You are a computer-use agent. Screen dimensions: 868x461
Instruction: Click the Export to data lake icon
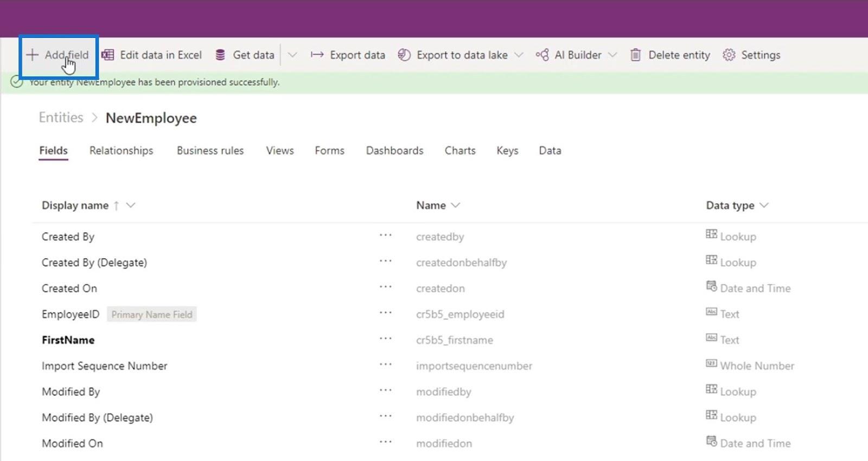[x=404, y=55]
